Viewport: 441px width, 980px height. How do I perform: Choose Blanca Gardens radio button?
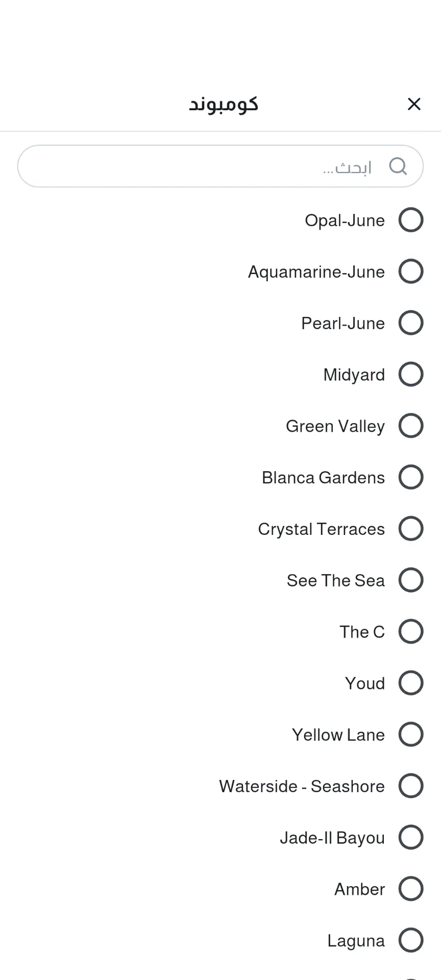pyautogui.click(x=411, y=478)
